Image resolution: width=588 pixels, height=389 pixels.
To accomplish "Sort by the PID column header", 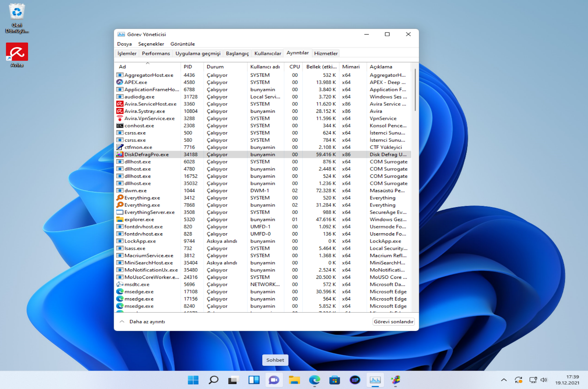I will (192, 67).
